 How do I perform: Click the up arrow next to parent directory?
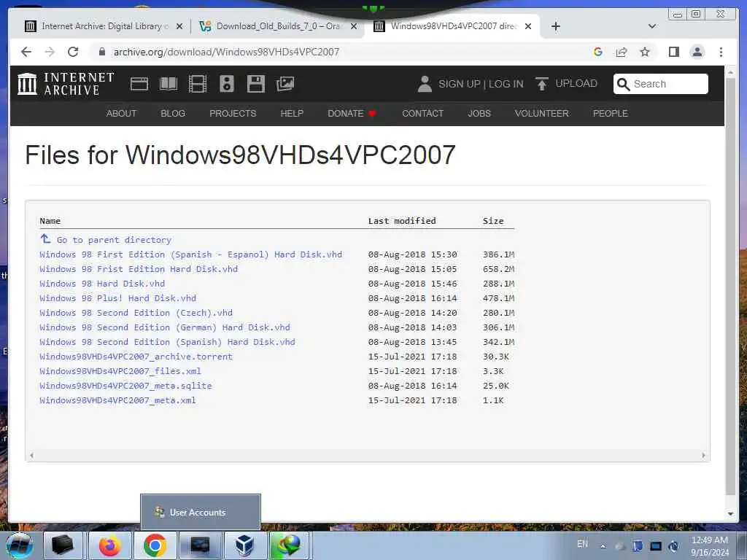[45, 238]
